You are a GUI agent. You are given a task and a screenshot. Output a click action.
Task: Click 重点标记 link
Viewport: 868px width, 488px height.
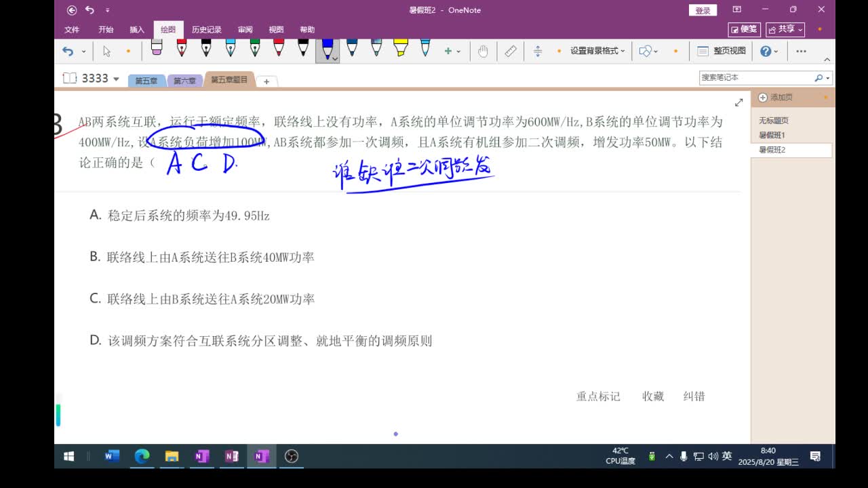click(x=598, y=396)
